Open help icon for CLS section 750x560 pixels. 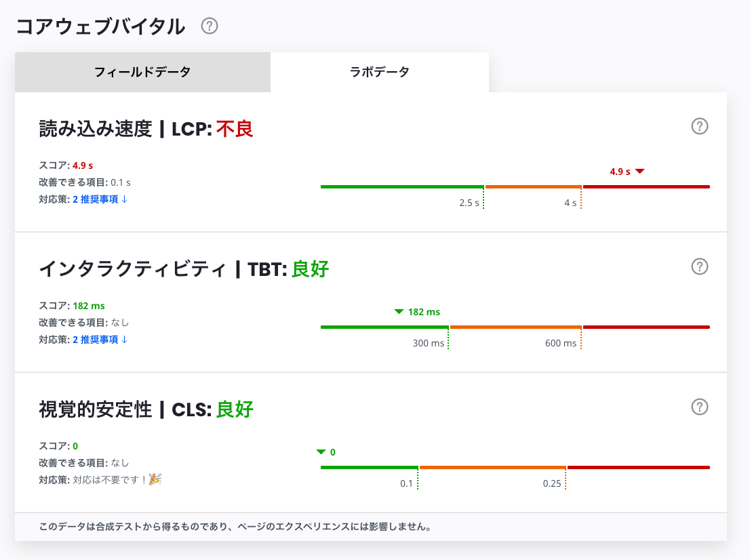[x=699, y=407]
